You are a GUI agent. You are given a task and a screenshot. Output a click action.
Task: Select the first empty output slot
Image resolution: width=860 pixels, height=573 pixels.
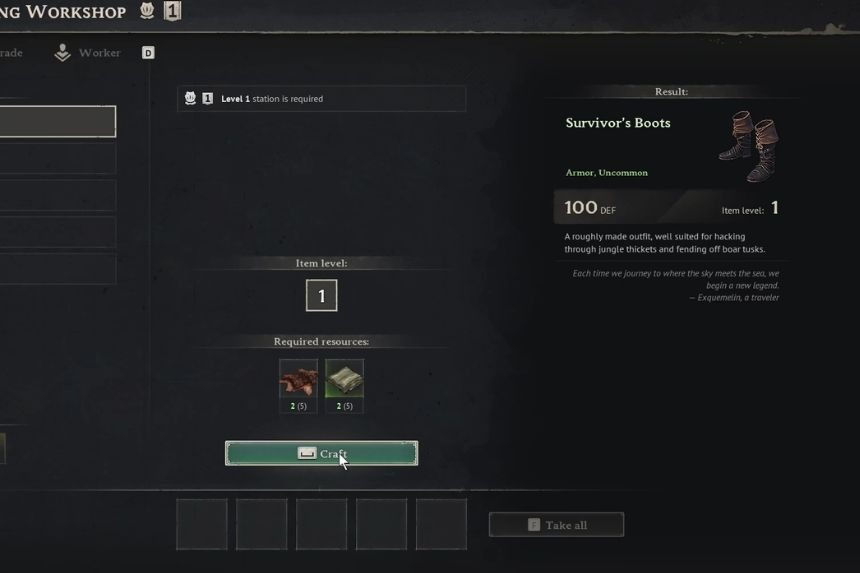tap(202, 524)
